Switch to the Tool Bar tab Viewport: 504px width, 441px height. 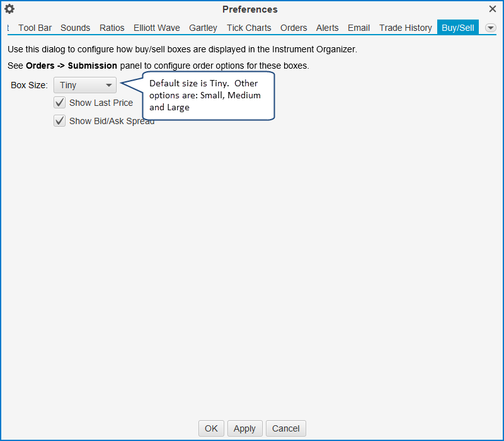35,28
